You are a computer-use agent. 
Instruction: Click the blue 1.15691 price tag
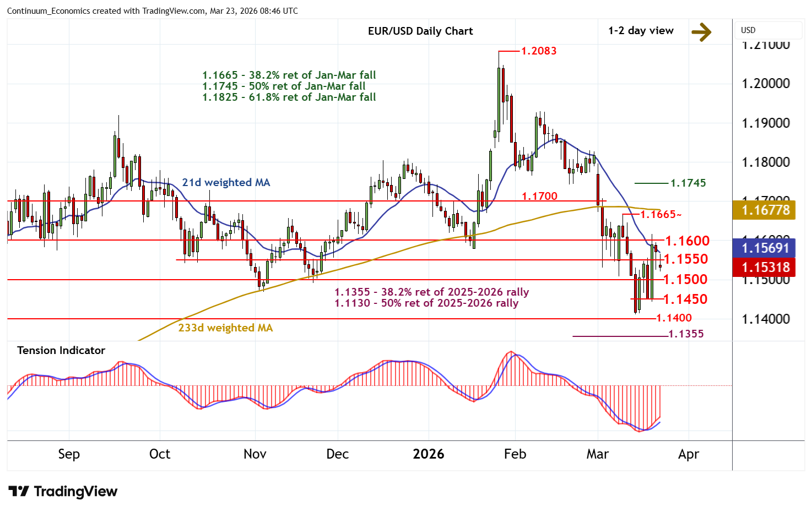pos(765,248)
